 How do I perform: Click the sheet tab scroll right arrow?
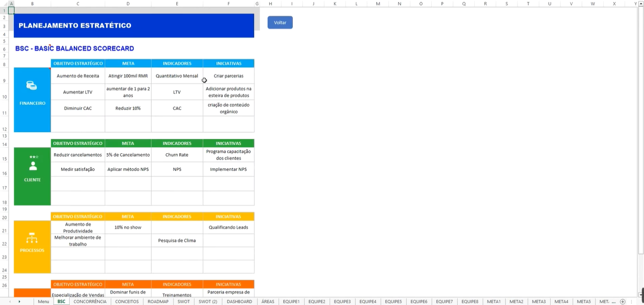(19, 302)
